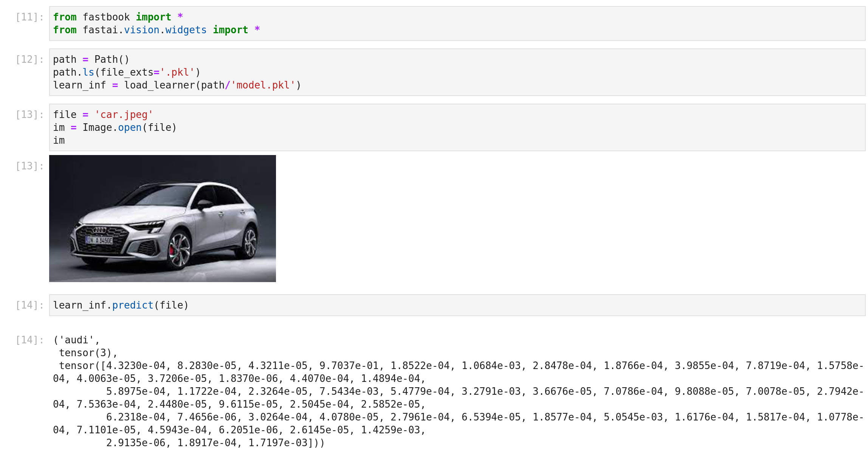
Task: Click the [14] output prompt beside 'audi' result
Action: click(x=29, y=340)
